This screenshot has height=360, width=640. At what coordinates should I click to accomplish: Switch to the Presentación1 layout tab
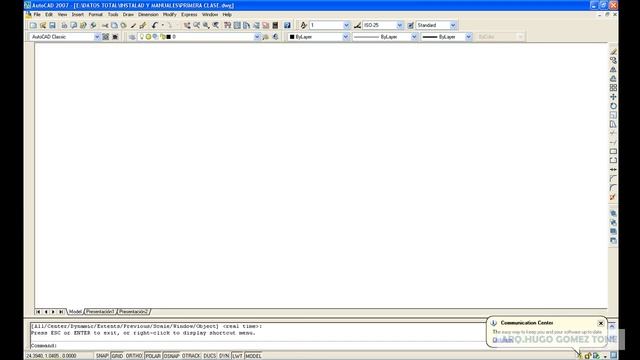(x=100, y=312)
